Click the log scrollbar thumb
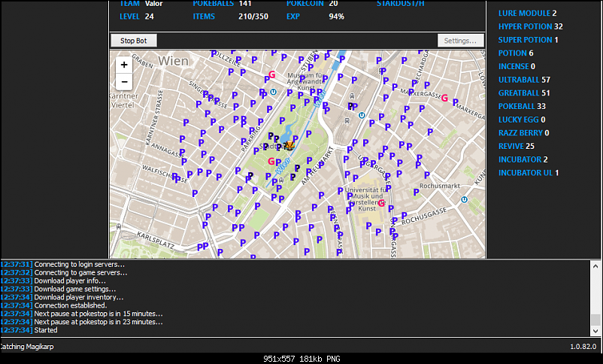The height and width of the screenshot is (364, 603). [x=595, y=320]
